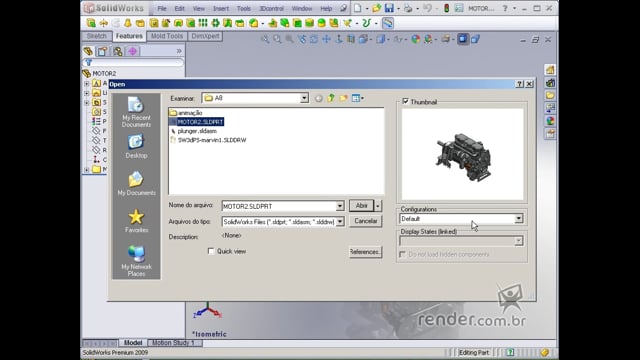Open the Views menu dropdown in dialog toolbar
640x360 pixels.
point(358,98)
